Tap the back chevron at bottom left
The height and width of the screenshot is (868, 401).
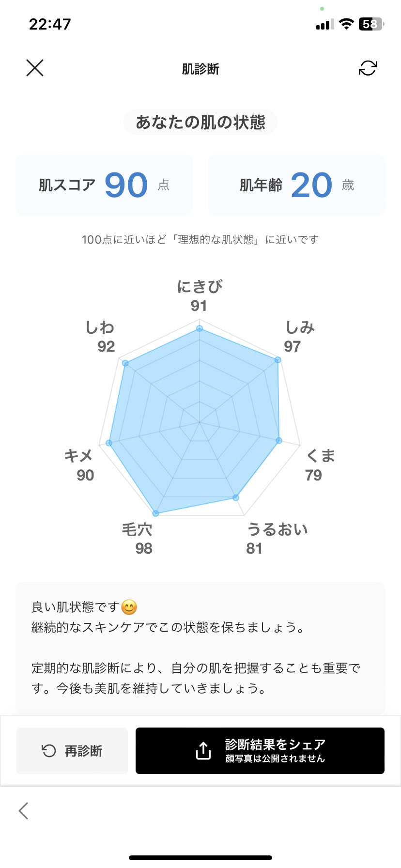tap(23, 811)
